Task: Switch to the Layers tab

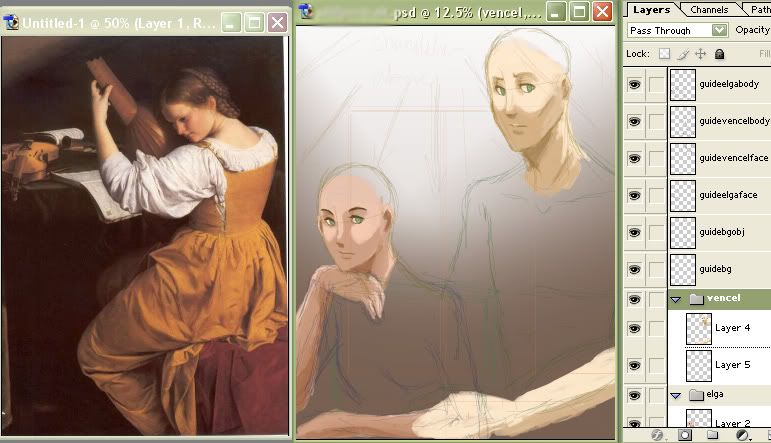Action: [x=651, y=9]
